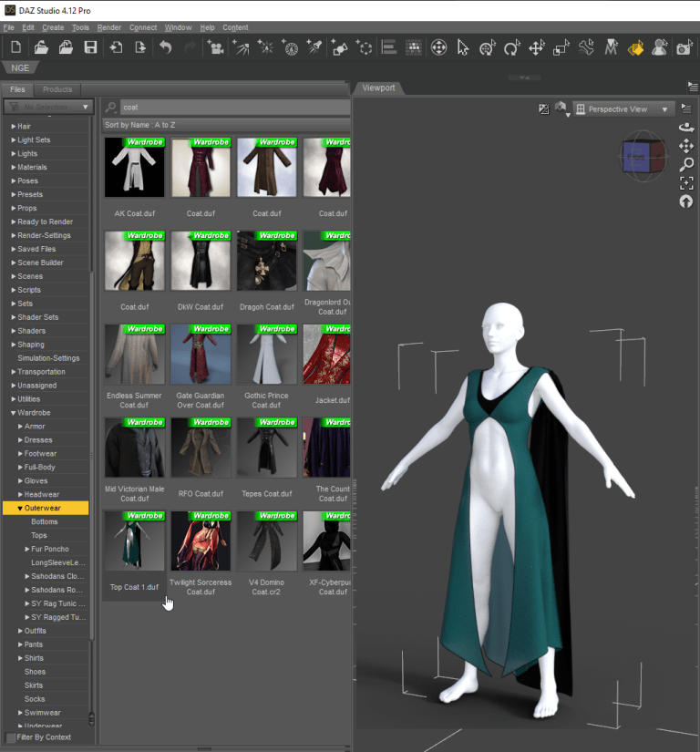
Task: Click viewport reset view icon
Action: [x=686, y=201]
